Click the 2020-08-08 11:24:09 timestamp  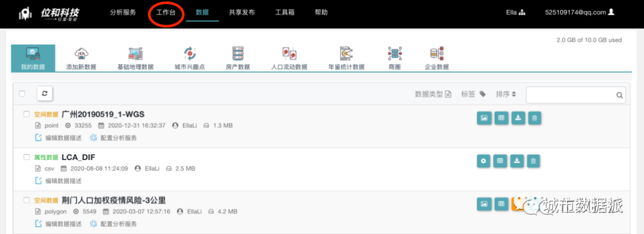coord(99,168)
